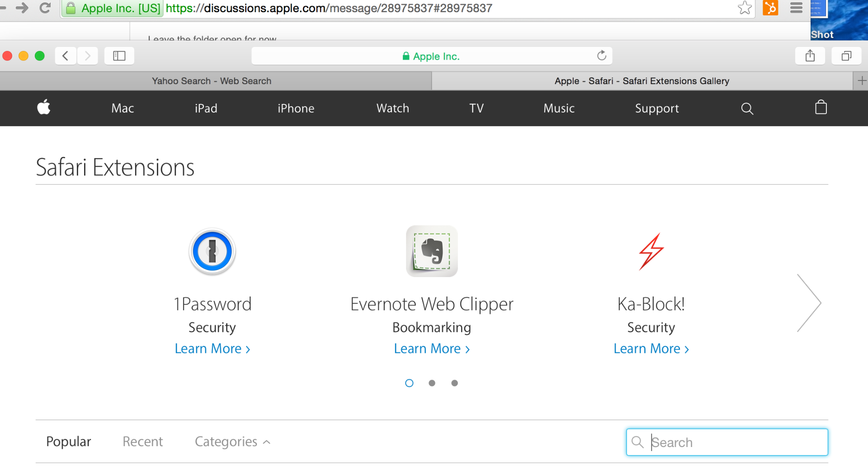Select the Recent filter tab

(142, 442)
